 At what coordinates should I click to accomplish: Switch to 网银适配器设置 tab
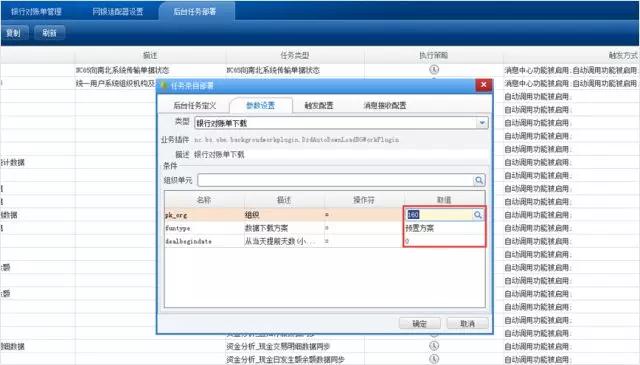118,11
